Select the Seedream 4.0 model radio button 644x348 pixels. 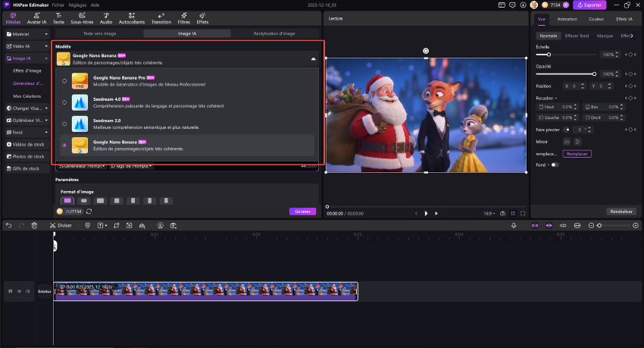[x=64, y=102]
